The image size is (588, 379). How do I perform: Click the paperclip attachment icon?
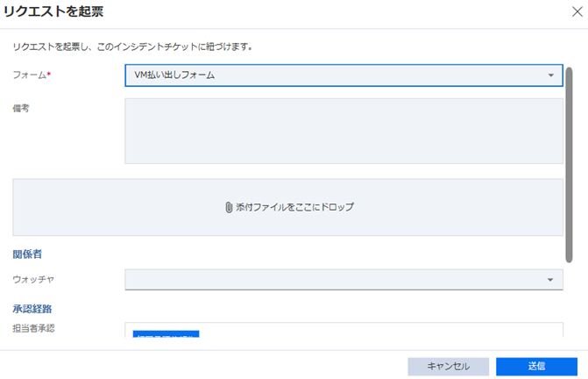tap(228, 208)
